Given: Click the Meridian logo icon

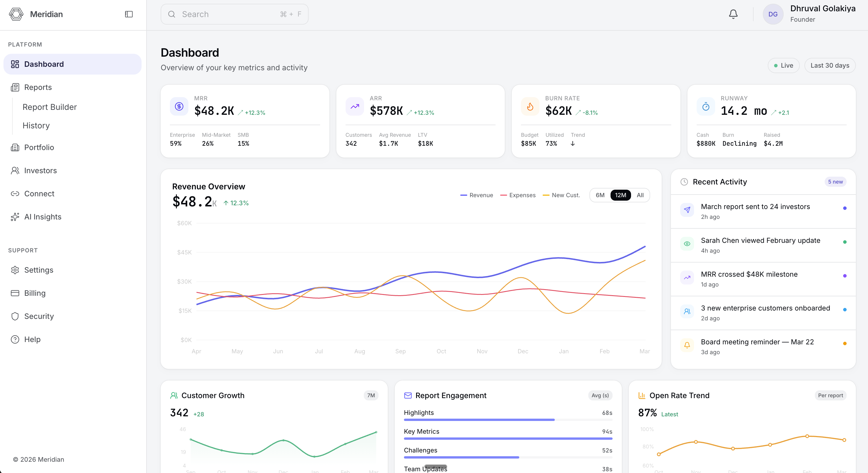Looking at the screenshot, I should (x=16, y=14).
